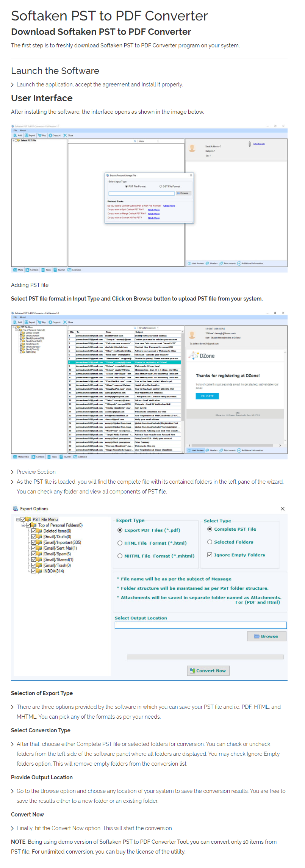Switch to Mails tab below Select PST File pane
Screen dimensions: 305x868
click(18, 270)
